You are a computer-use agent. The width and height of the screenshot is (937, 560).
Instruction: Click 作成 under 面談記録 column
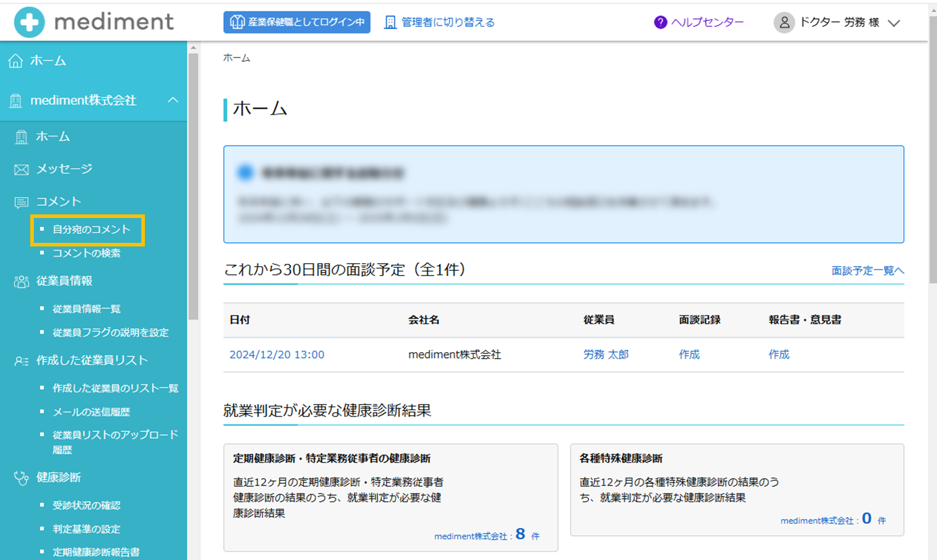click(689, 355)
